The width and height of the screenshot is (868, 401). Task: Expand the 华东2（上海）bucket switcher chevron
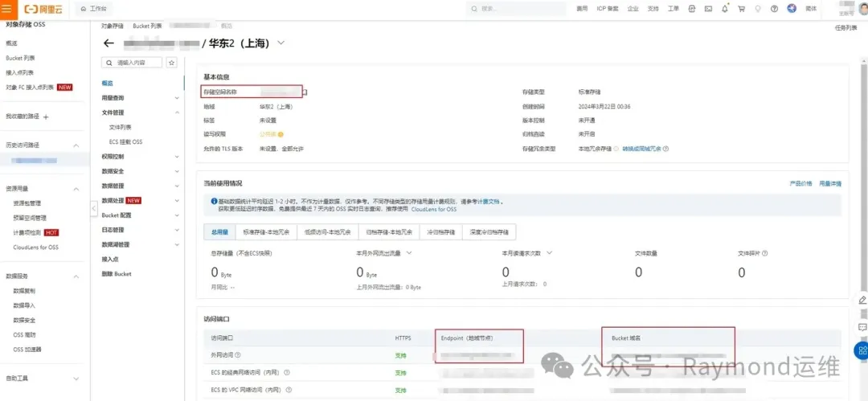coord(280,43)
